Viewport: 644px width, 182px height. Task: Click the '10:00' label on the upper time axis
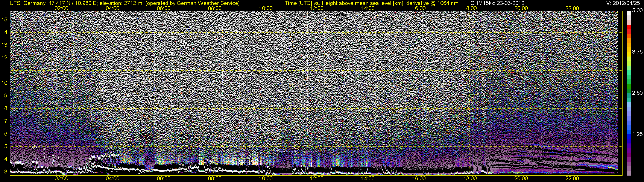(x=266, y=8)
